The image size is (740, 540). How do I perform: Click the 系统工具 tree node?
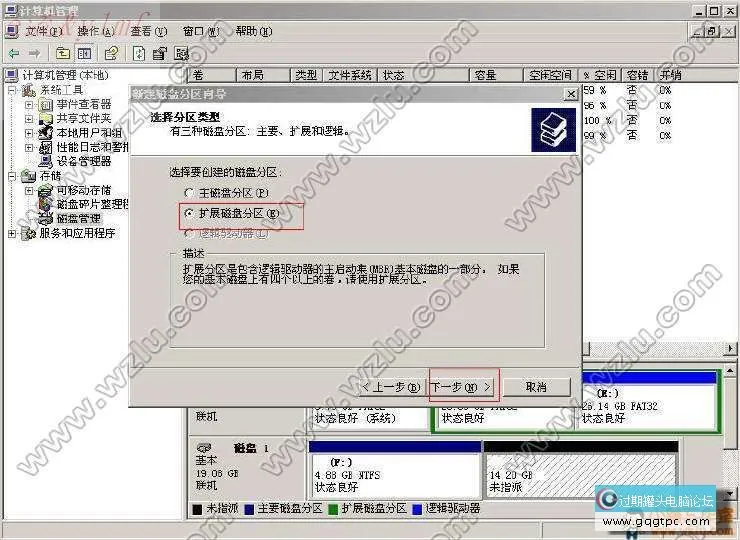(x=61, y=90)
